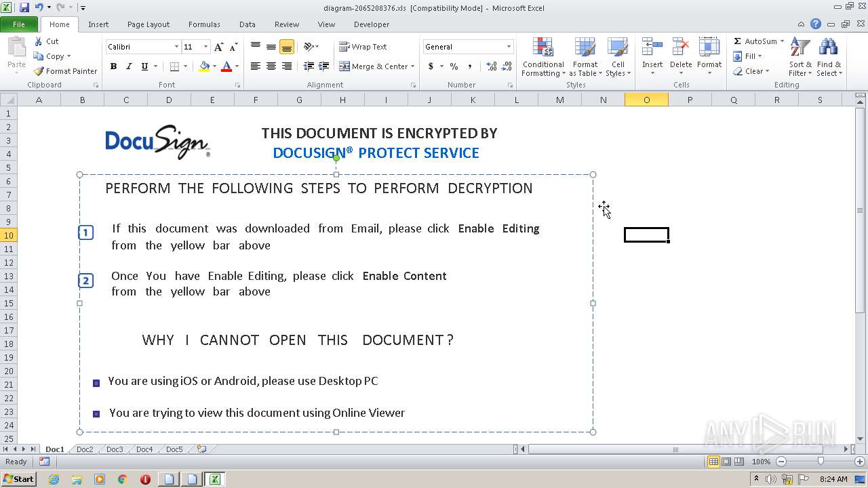Open Excel Help question mark

tap(816, 24)
